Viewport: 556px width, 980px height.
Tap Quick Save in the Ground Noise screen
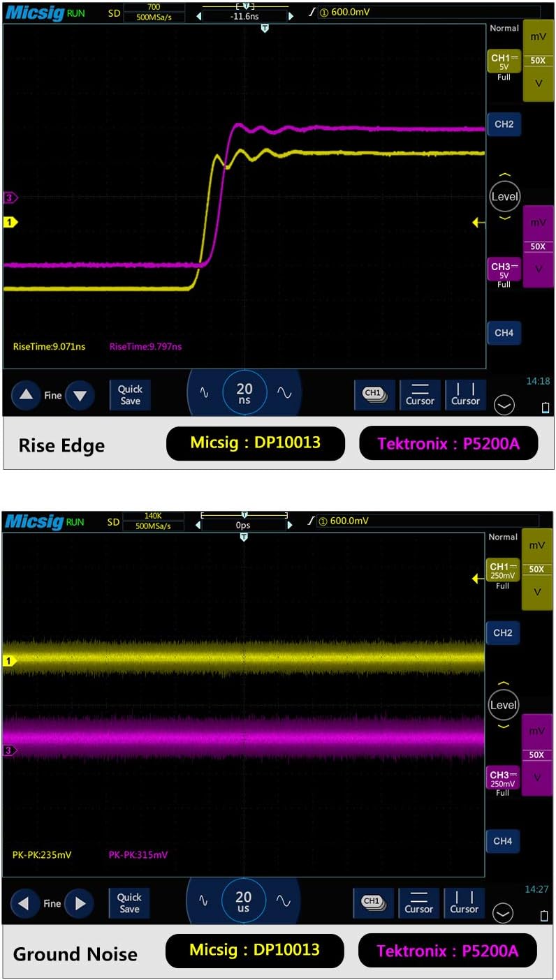coord(129,903)
